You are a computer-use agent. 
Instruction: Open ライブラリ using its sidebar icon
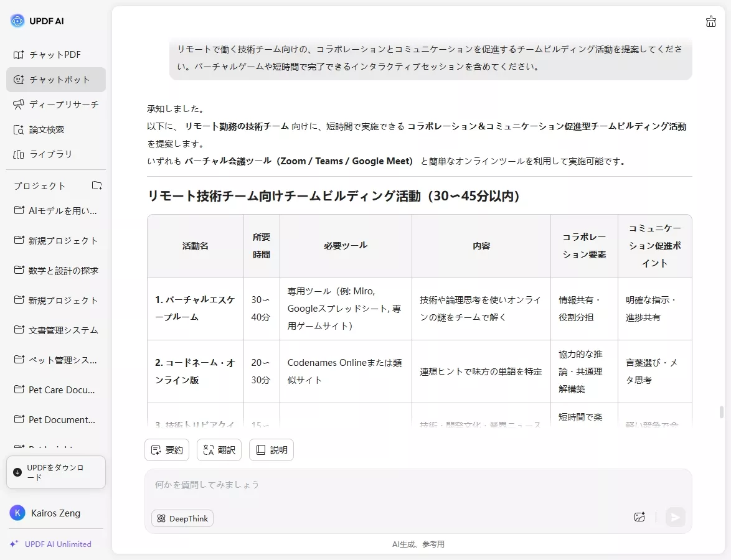tap(20, 154)
